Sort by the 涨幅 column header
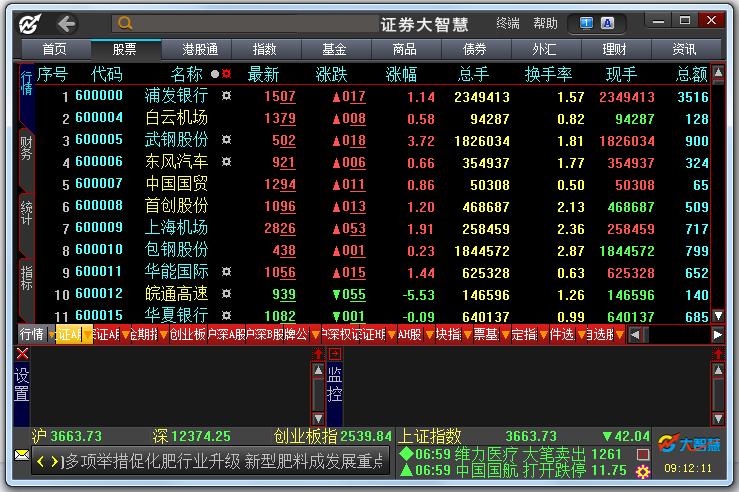 [x=401, y=74]
